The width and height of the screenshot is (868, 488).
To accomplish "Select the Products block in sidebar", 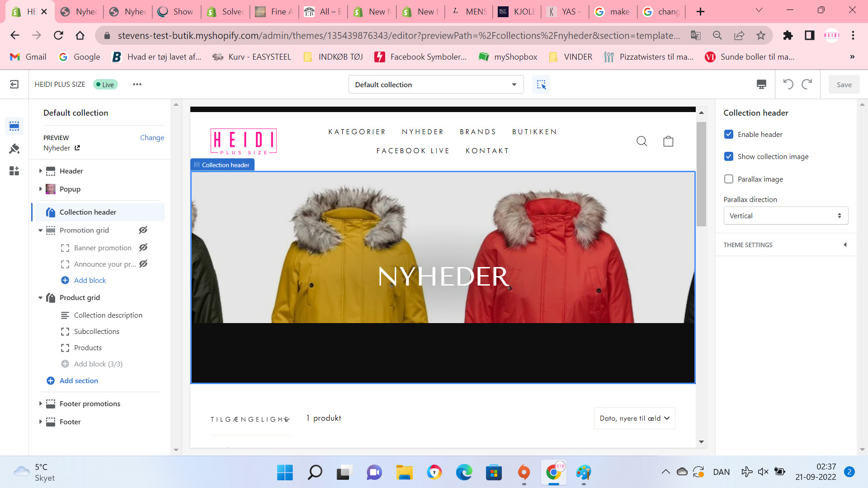I will (x=88, y=347).
